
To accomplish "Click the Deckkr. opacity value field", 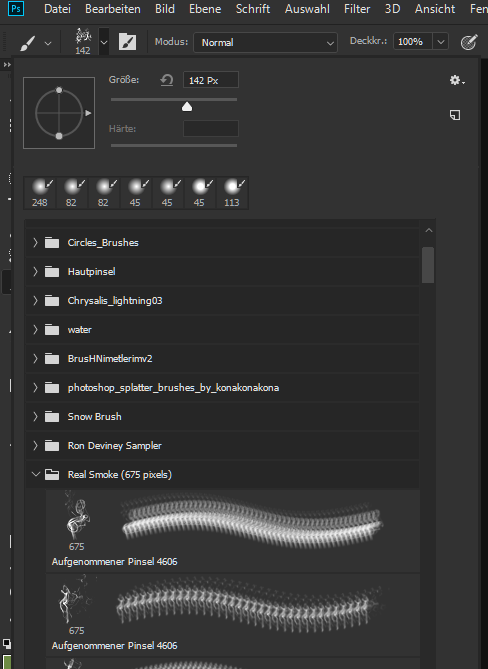I will [412, 42].
